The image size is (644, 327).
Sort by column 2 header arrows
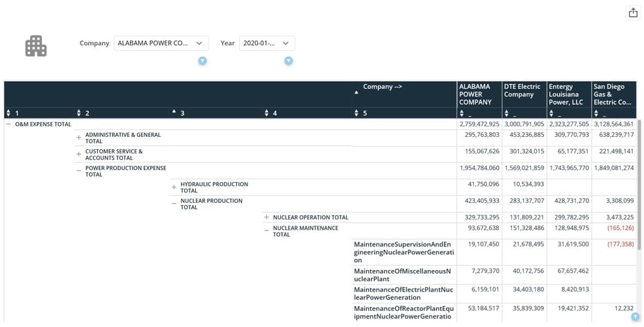click(x=79, y=113)
